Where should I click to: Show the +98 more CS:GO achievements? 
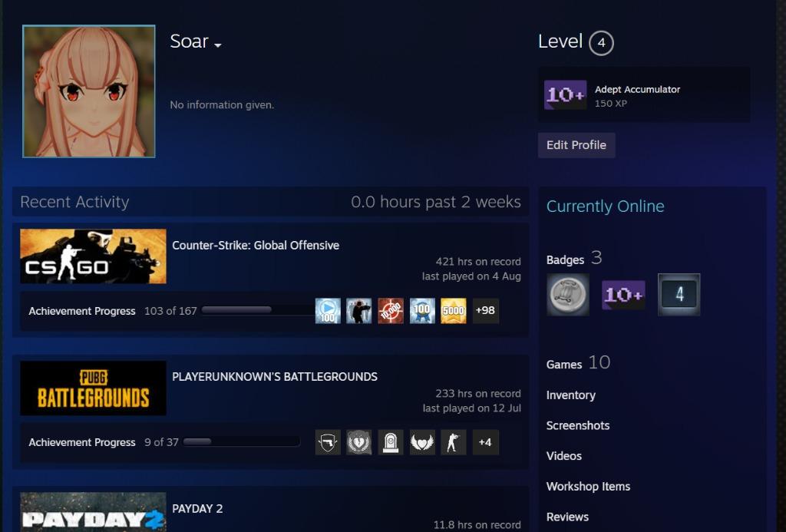click(485, 311)
